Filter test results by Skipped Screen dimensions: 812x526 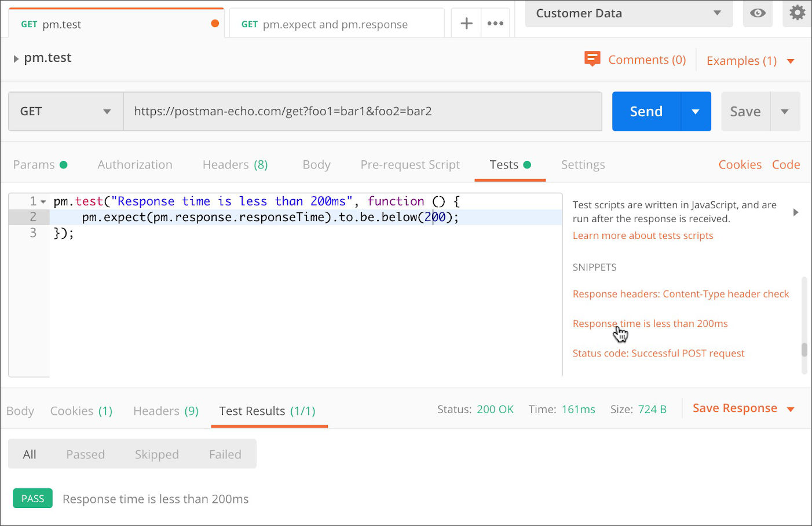pos(157,454)
